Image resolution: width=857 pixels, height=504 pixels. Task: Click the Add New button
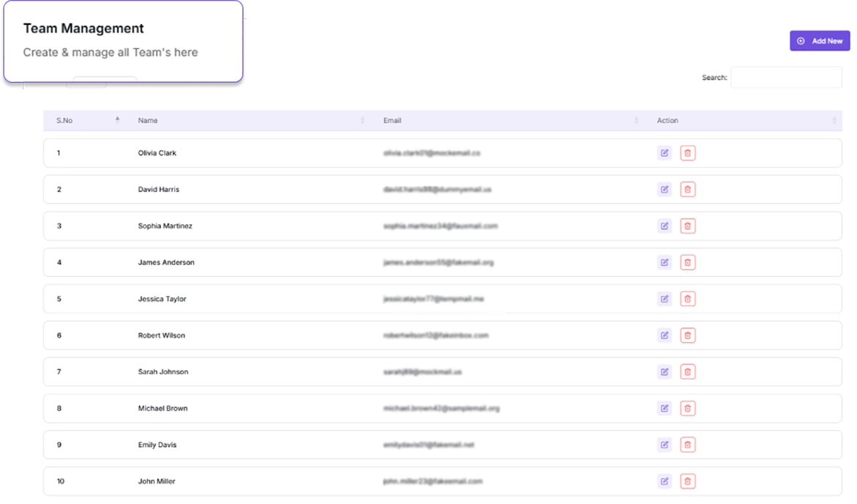pos(820,41)
